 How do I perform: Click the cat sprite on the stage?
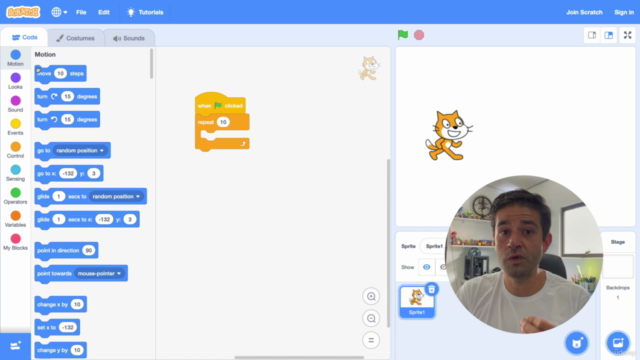pyautogui.click(x=449, y=135)
